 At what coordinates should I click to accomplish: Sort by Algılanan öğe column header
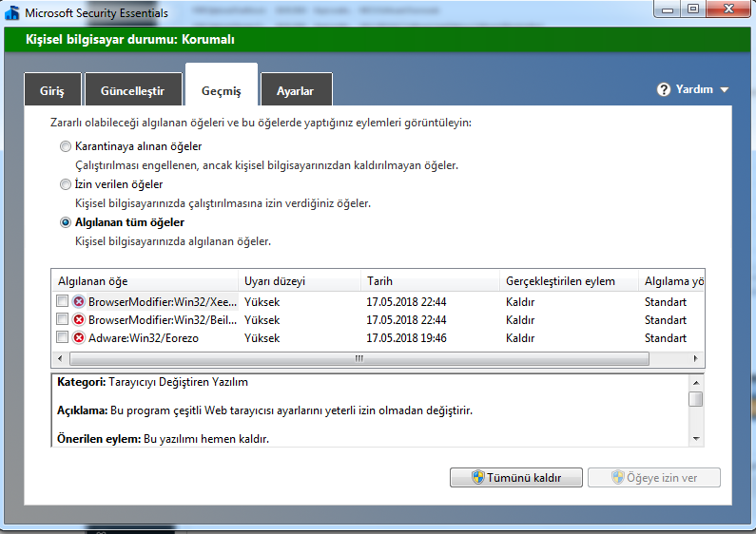(x=145, y=281)
